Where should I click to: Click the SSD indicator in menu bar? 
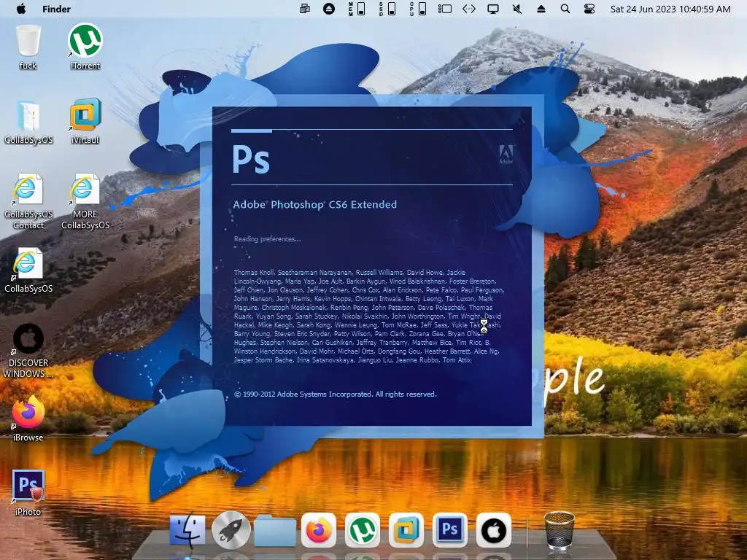coord(387,9)
